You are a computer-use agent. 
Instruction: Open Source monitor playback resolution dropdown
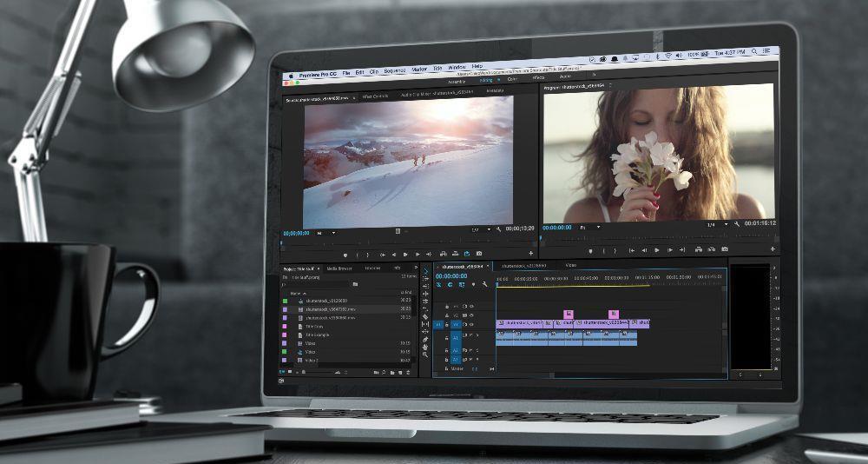(x=481, y=229)
